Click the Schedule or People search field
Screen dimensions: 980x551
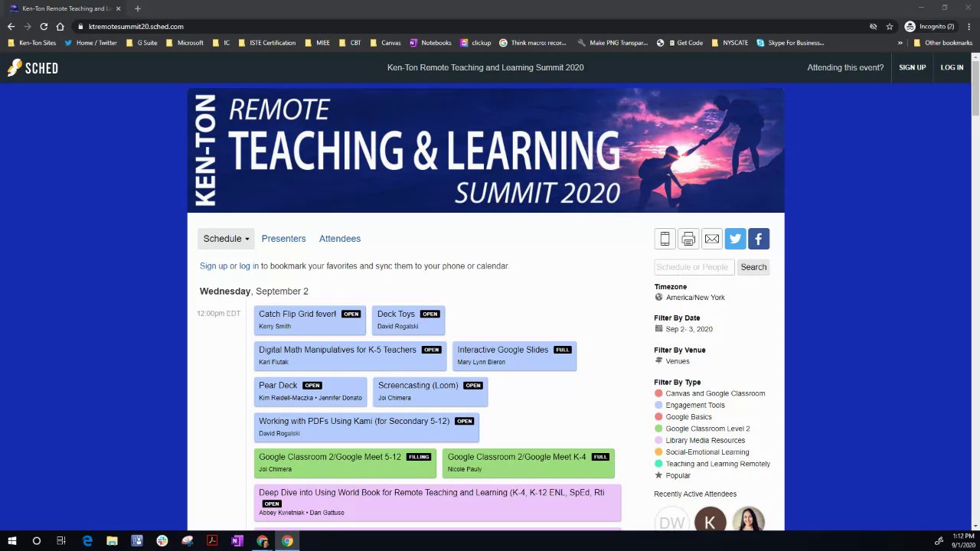pos(694,267)
